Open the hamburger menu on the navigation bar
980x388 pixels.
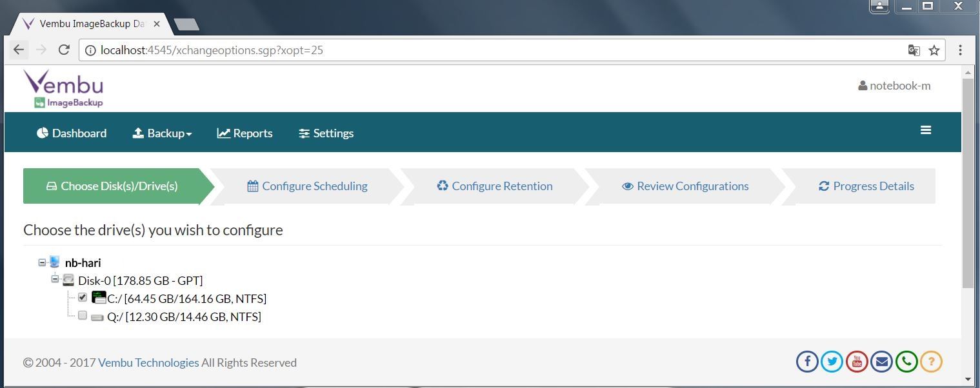(x=926, y=130)
